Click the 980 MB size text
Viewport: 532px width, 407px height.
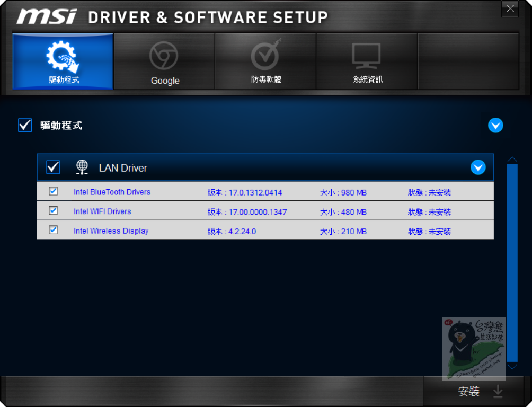354,193
